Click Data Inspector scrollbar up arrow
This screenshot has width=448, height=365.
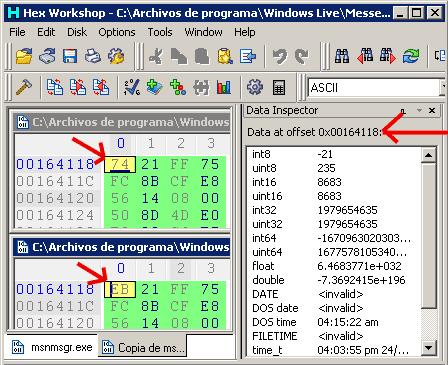point(428,155)
